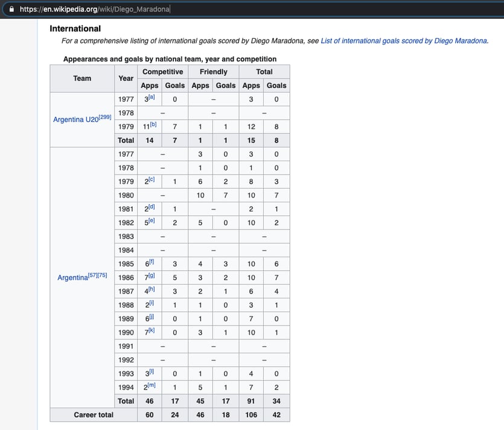
Task: Open footnote i in the 1988 row
Action: coord(151,303)
